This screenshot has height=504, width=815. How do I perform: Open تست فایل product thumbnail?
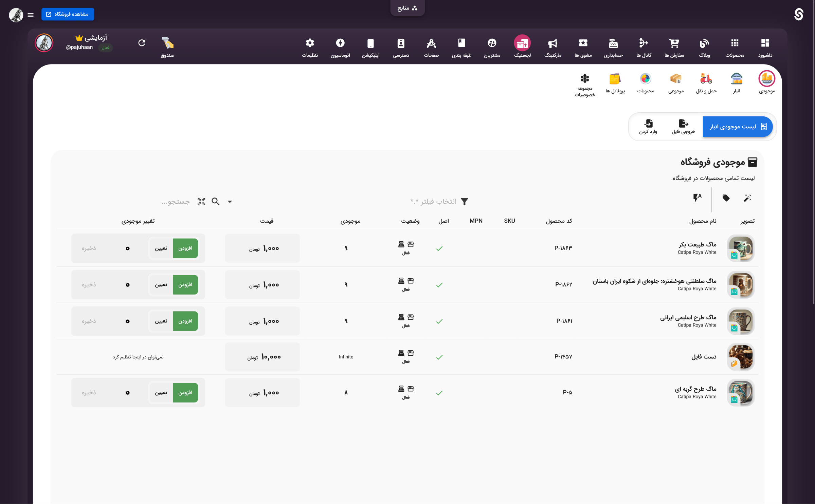741,357
